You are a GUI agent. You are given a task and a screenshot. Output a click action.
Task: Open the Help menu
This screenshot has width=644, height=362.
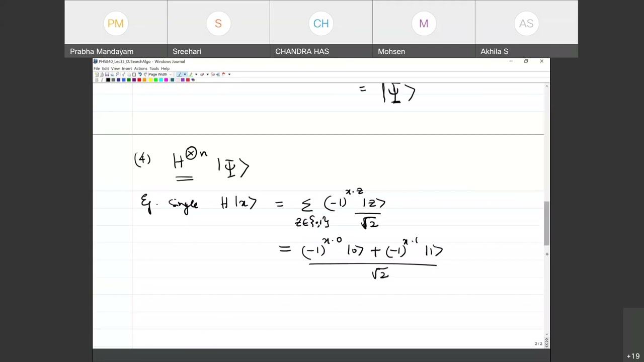point(165,68)
